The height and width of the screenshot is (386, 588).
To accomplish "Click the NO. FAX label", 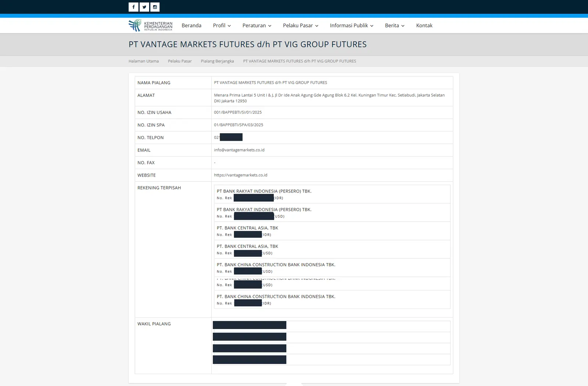I will pos(146,162).
